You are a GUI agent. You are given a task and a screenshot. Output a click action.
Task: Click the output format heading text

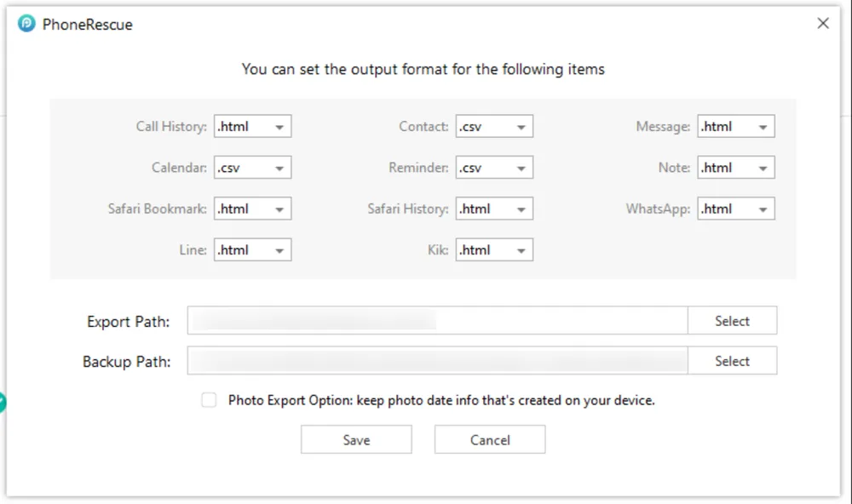pos(423,70)
